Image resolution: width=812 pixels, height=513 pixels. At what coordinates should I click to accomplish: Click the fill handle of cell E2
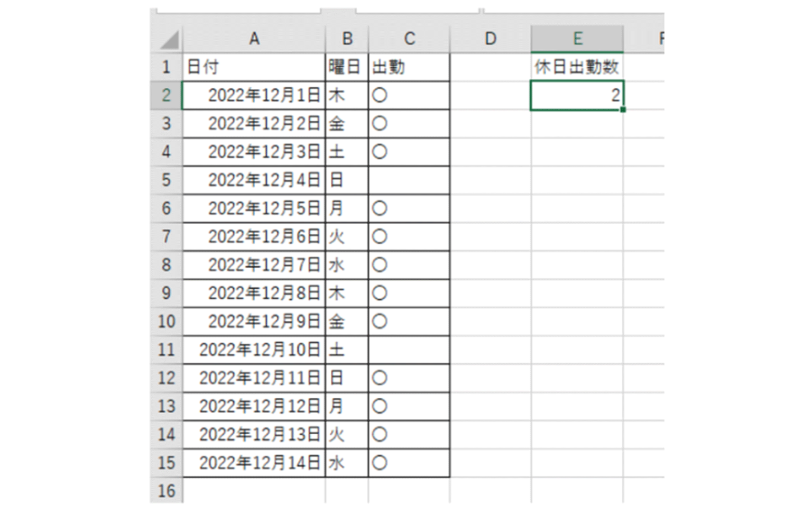coord(623,109)
